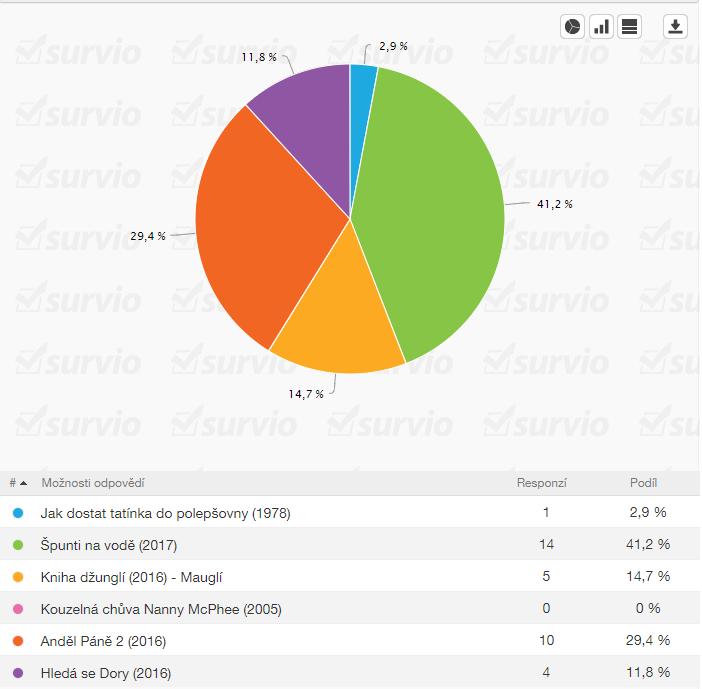Click the 41,2 % label beside the pie
702x689 pixels.
[x=555, y=204]
